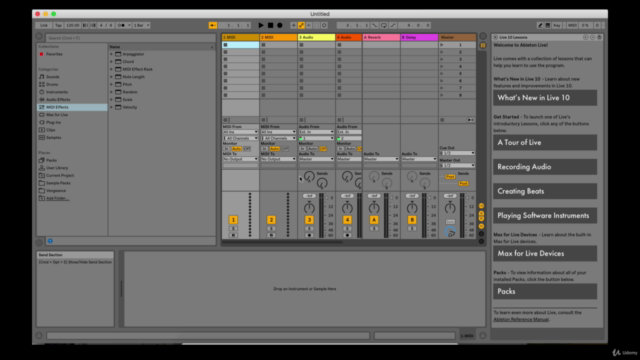Start playback with the Play button
This screenshot has height=360, width=640.
(x=261, y=25)
